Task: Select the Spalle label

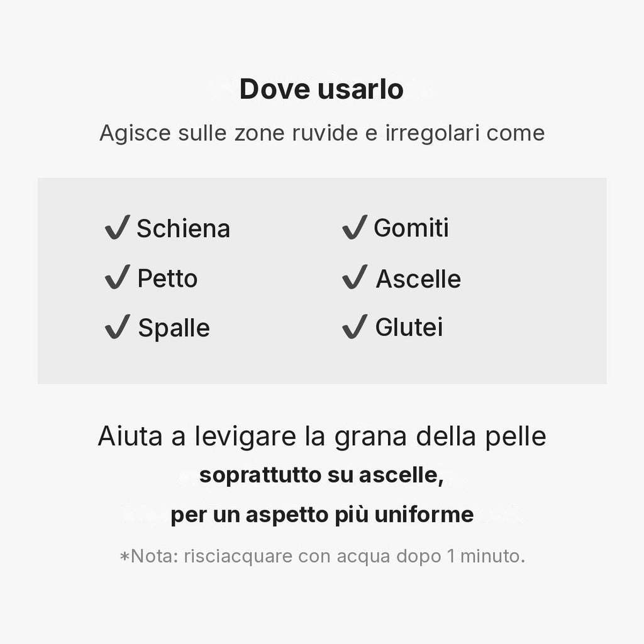Action: point(174,328)
